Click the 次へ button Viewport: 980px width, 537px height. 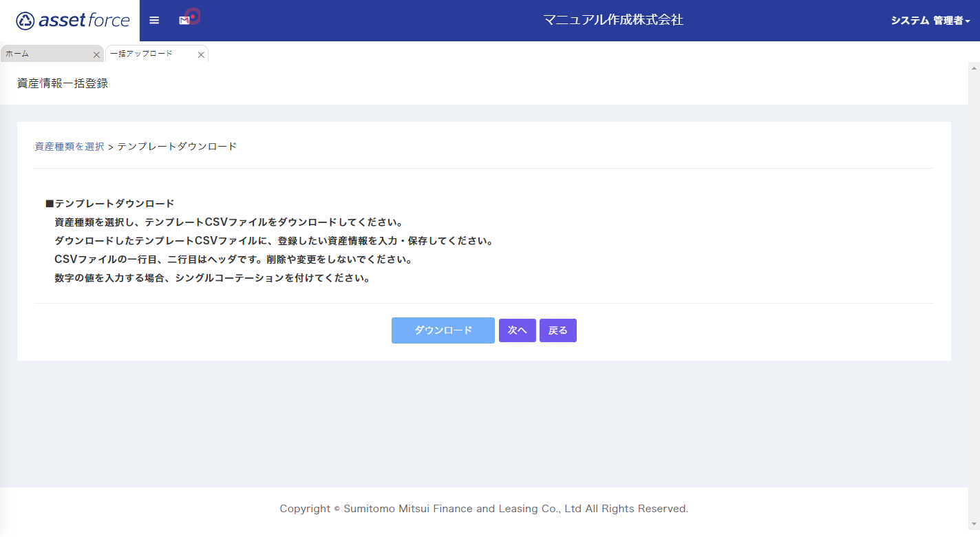click(x=518, y=330)
